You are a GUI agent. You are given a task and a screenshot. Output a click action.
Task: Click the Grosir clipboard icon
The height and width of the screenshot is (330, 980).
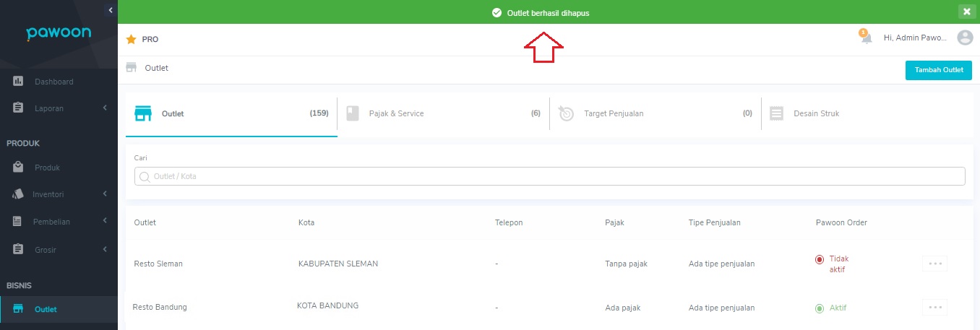tap(19, 250)
